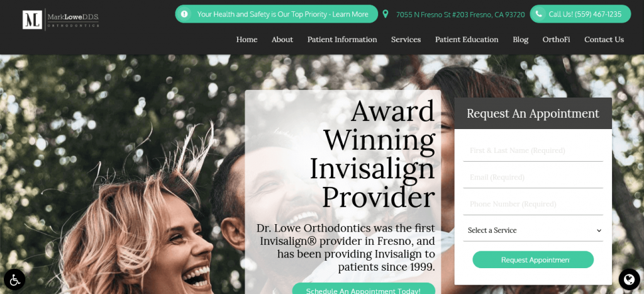644x294 pixels.
Task: Open the Patient Information menu
Action: coord(342,40)
